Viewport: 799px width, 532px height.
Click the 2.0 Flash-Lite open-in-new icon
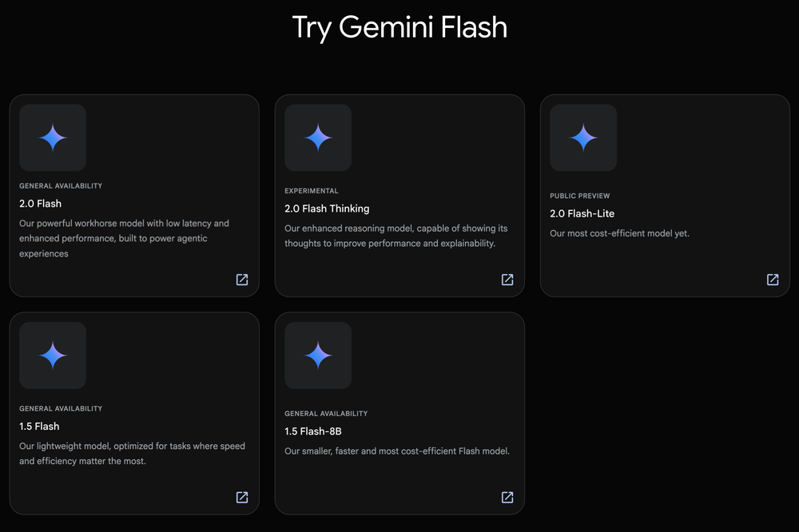[773, 280]
